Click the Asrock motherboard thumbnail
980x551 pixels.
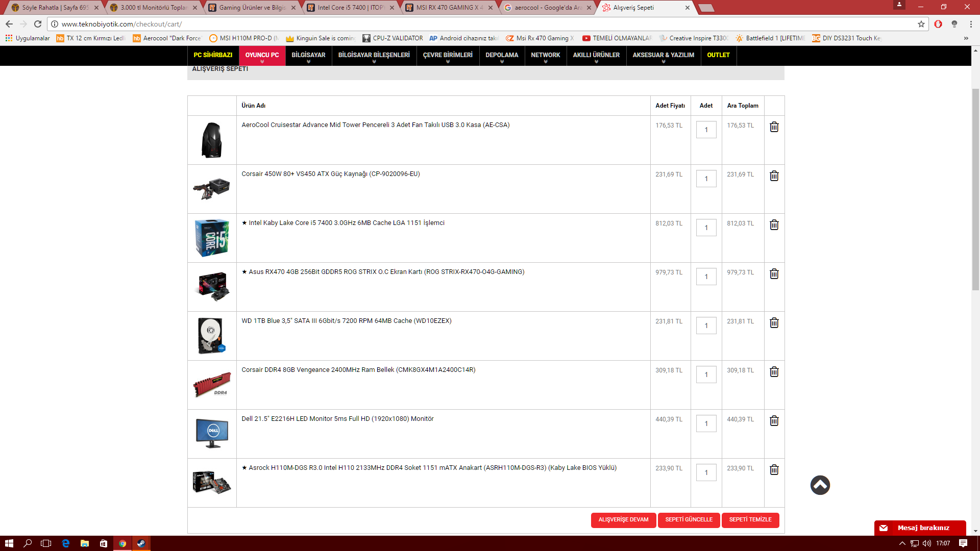pos(212,483)
